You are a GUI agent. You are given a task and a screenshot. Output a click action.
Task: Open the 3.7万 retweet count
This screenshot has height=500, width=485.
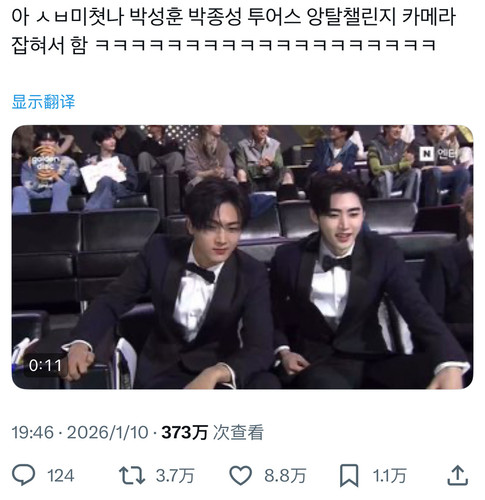175,476
